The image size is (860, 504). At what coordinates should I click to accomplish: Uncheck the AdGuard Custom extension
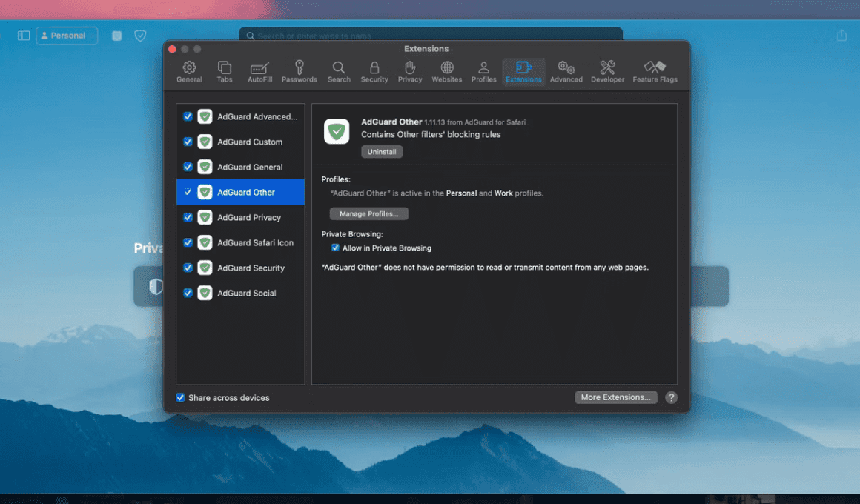click(188, 142)
